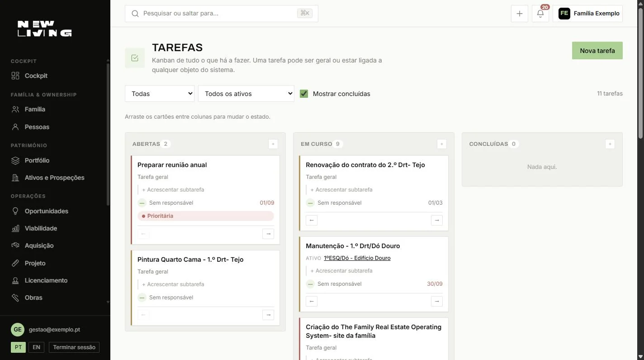644x360 pixels.
Task: Move Renovação do contrato forward with right arrow
Action: (x=437, y=220)
